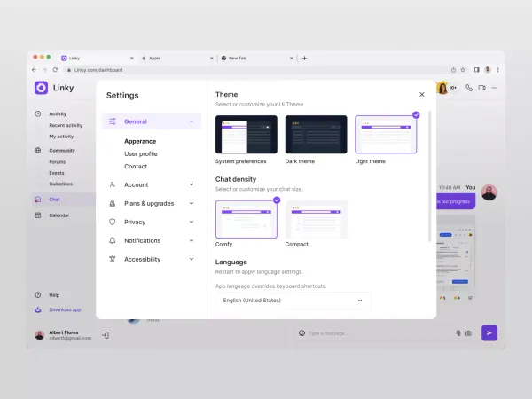Expand the Accessibility section chevron
Image resolution: width=532 pixels, height=399 pixels.
coord(192,259)
